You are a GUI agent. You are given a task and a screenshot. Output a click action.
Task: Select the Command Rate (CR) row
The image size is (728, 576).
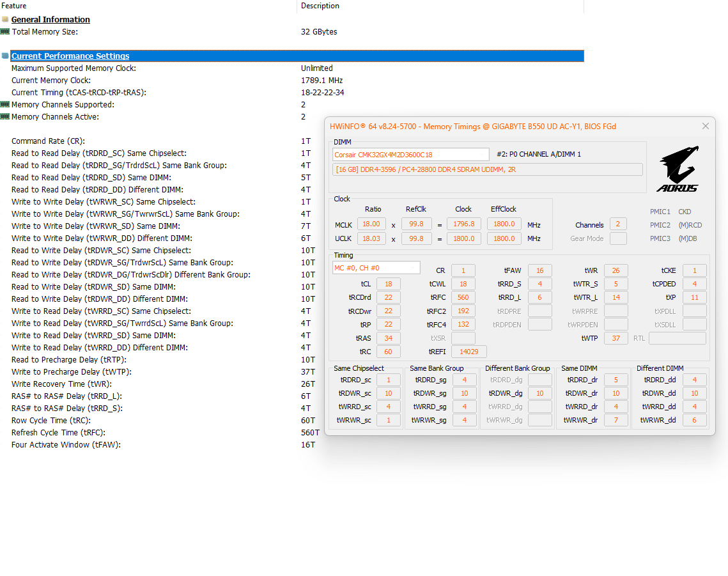pyautogui.click(x=160, y=141)
